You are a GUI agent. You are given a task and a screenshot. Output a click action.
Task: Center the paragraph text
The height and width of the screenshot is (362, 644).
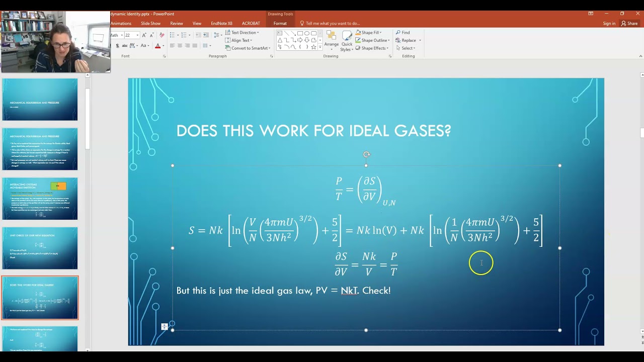pyautogui.click(x=180, y=45)
